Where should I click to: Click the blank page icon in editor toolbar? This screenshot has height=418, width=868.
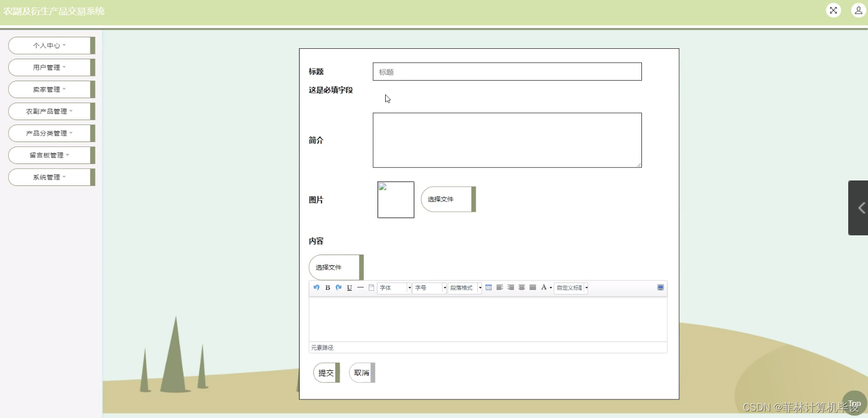tap(371, 287)
